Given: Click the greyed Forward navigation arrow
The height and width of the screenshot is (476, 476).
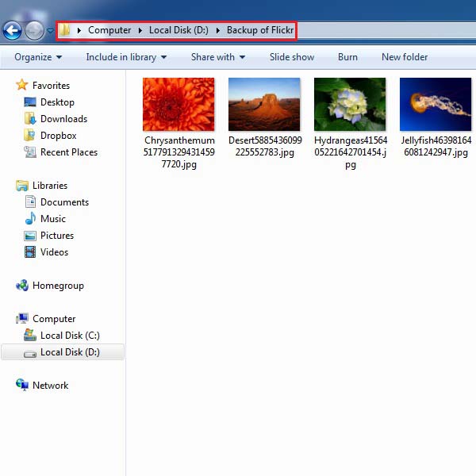Looking at the screenshot, I should point(34,31).
